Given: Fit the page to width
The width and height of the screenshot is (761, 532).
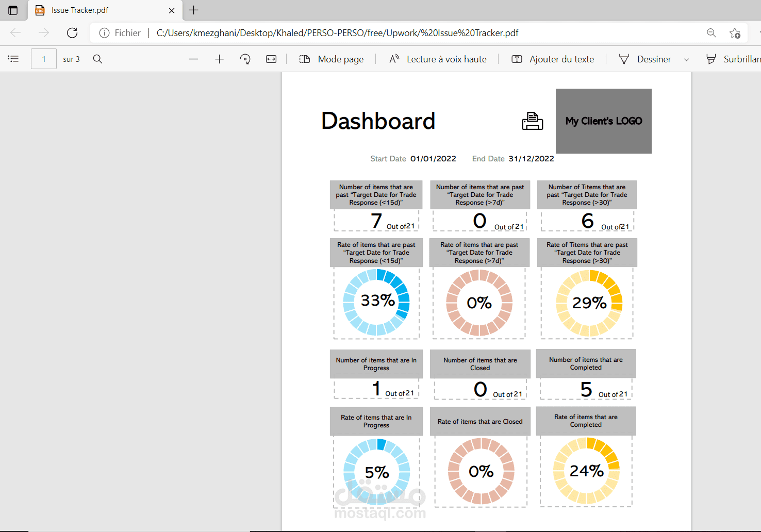Looking at the screenshot, I should pyautogui.click(x=271, y=59).
